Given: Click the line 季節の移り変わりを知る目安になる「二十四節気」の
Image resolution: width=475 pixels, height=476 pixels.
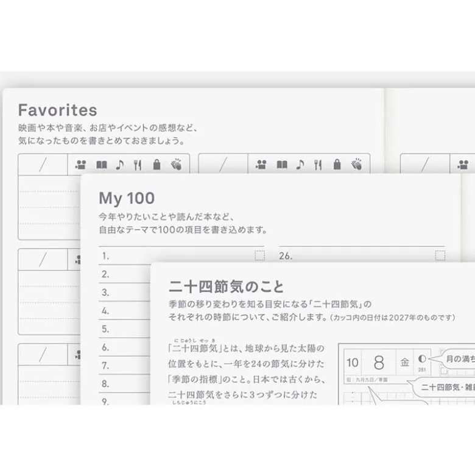Looking at the screenshot, I should click(x=270, y=304).
